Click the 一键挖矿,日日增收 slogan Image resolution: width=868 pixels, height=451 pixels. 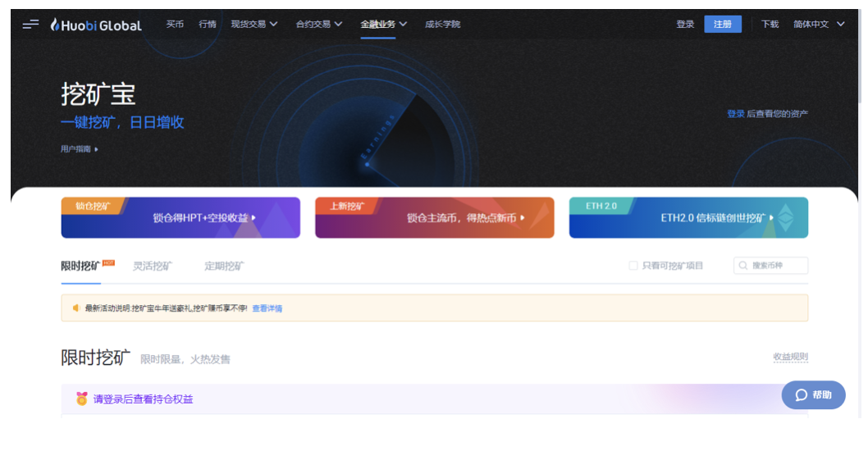coord(122,122)
